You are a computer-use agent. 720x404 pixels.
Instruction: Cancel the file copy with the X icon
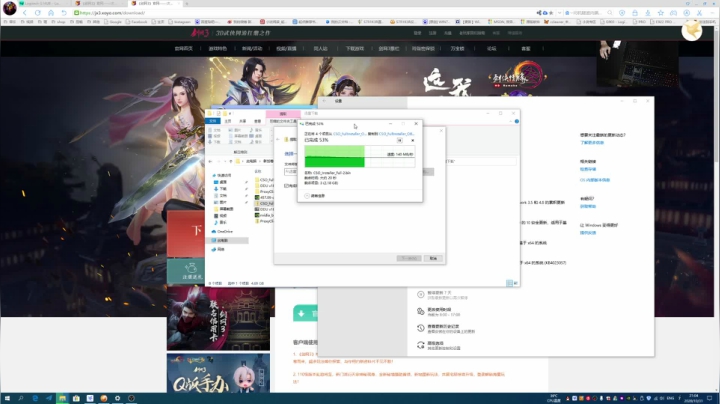412,140
